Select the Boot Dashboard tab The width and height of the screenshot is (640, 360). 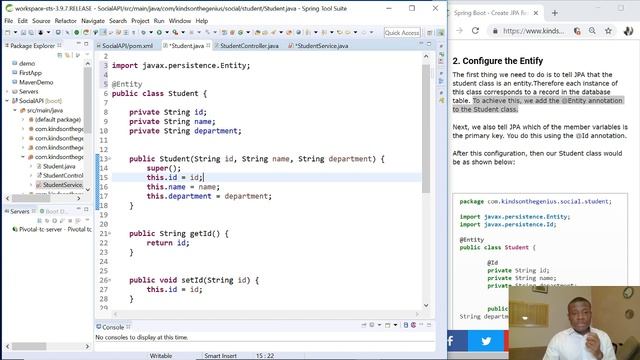[54, 211]
